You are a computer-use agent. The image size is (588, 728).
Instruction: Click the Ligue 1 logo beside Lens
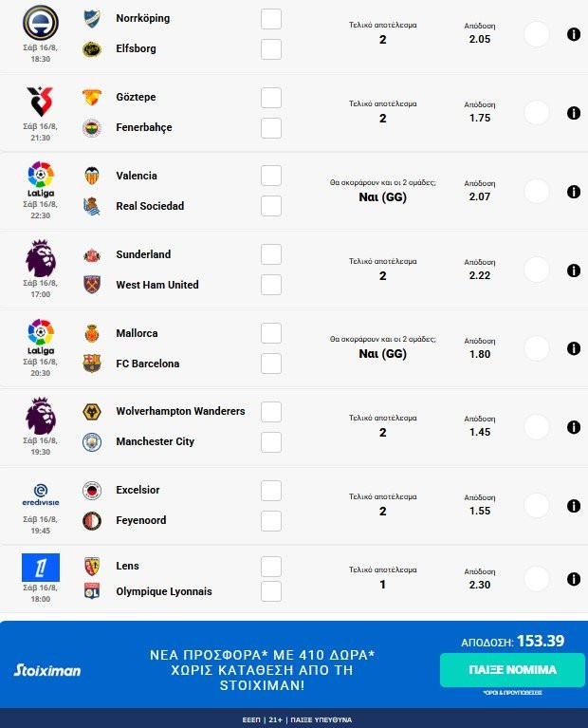41,568
